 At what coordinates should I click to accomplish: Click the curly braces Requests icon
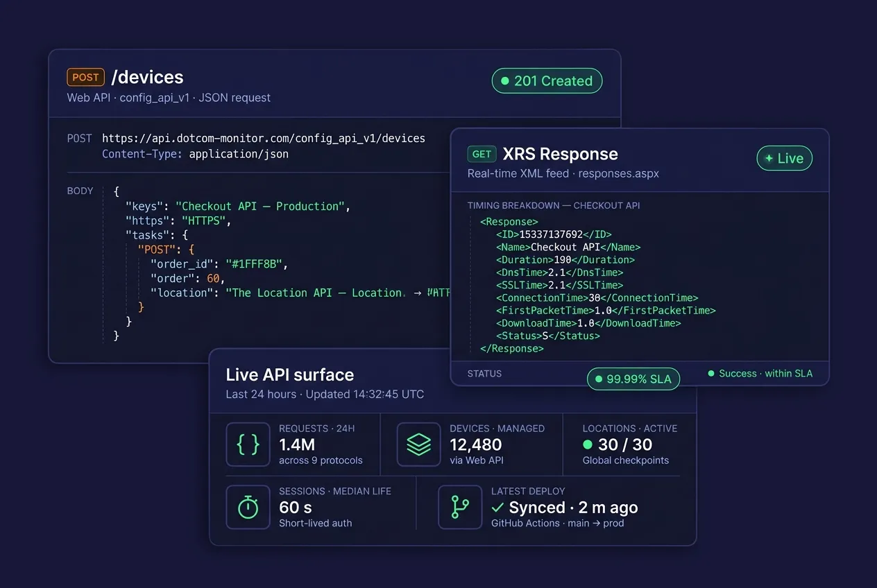248,444
